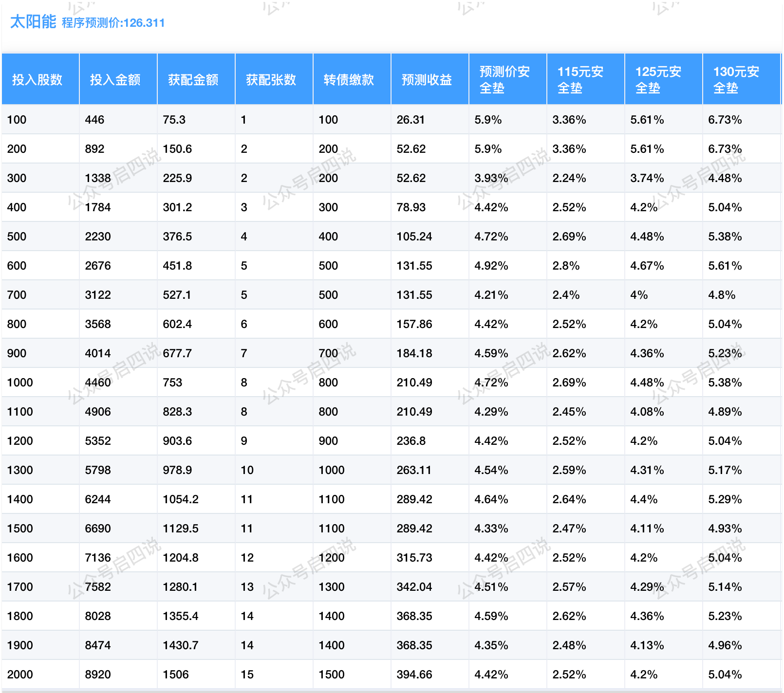Select the 75.3 allocation amount cell
Viewport: 784px width, 693px height.
(174, 120)
